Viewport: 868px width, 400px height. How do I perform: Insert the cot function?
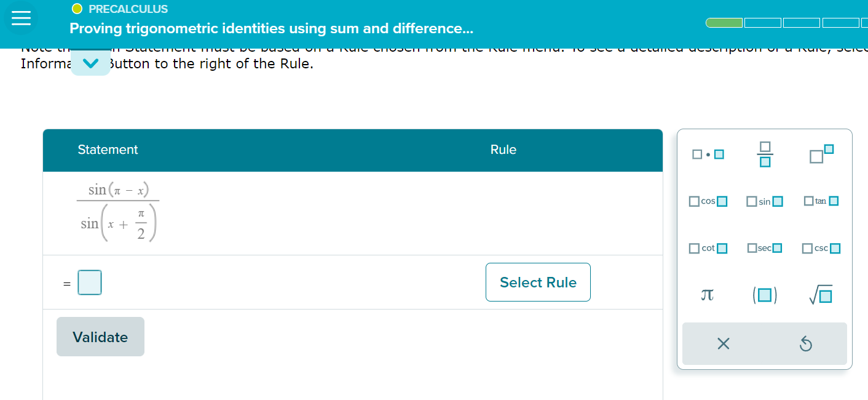click(708, 248)
